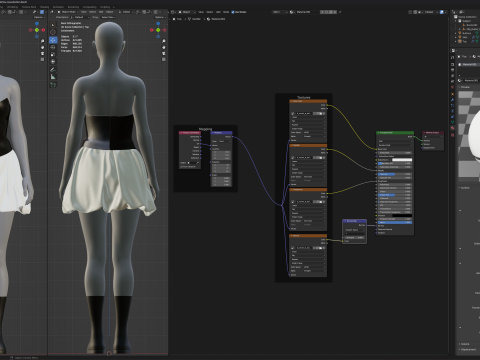480x360 pixels.
Task: Click the zoom magnifier in back-view viewport
Action: pos(164,41)
